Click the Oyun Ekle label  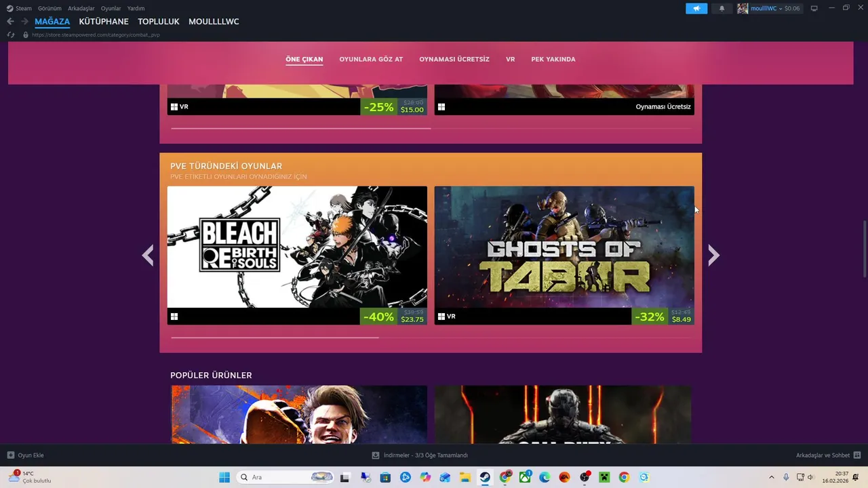click(x=31, y=455)
